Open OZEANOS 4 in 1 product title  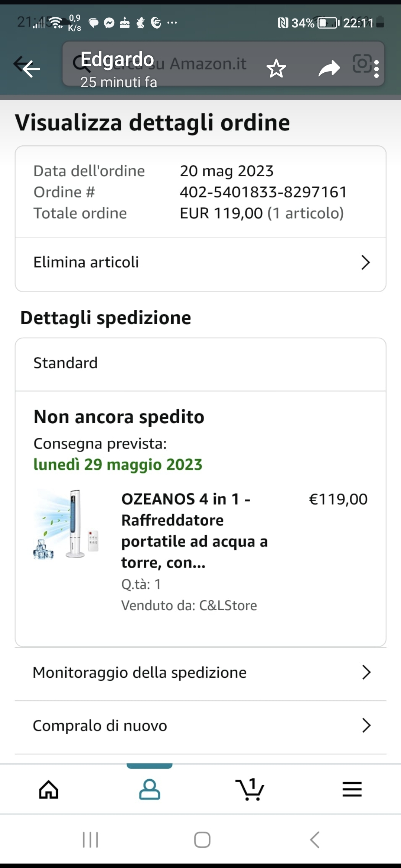194,530
